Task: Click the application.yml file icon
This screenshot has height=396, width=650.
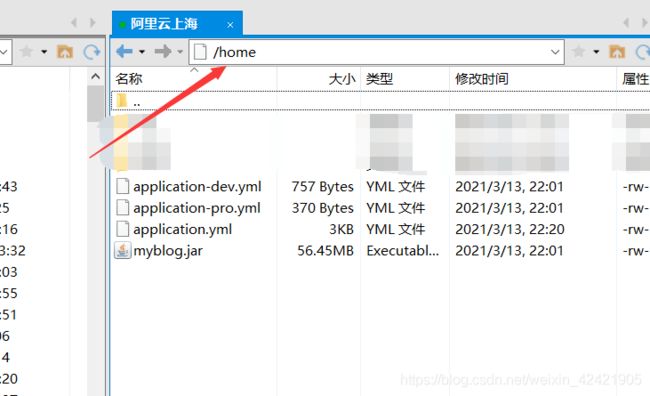Action: click(123, 229)
